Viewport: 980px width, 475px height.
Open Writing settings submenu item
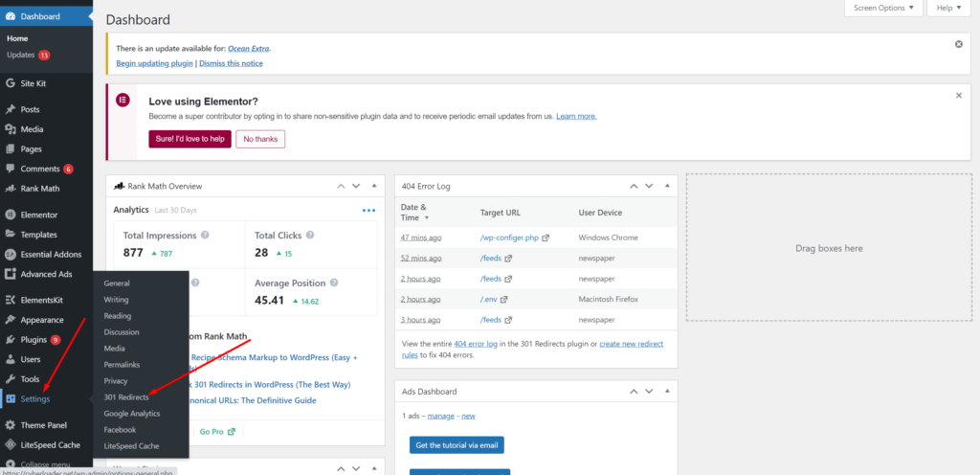pos(116,300)
